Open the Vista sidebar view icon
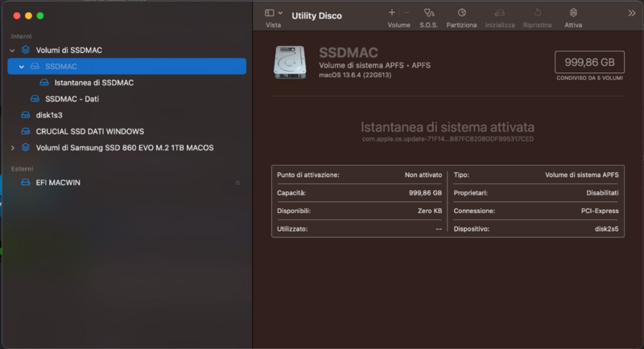 [x=270, y=13]
